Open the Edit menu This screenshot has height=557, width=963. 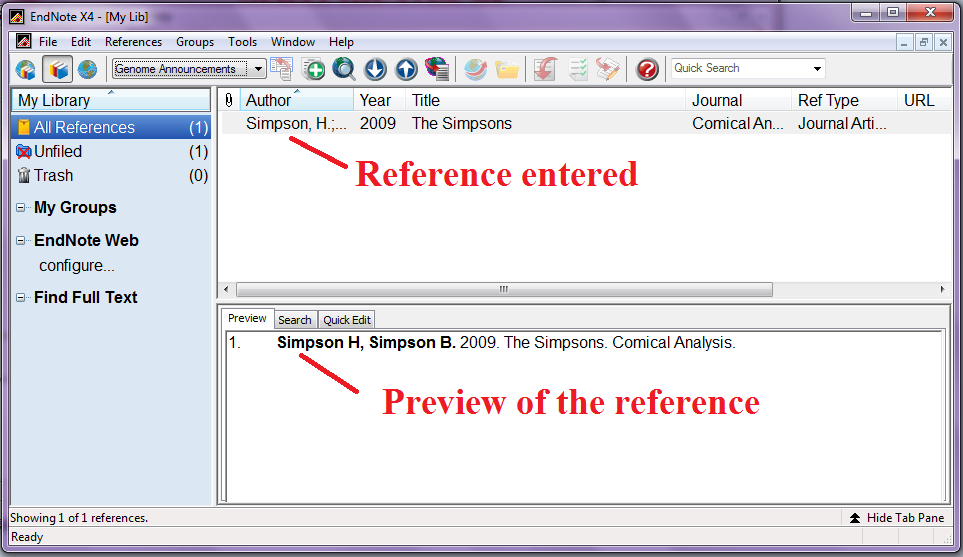coord(80,42)
